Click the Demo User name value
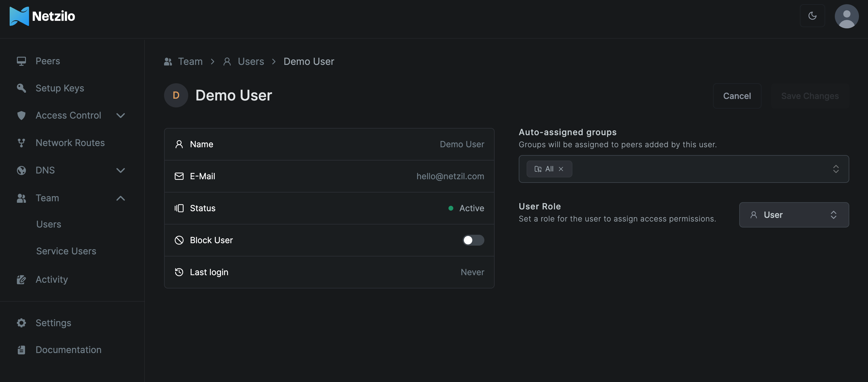The width and height of the screenshot is (868, 382). pyautogui.click(x=462, y=144)
